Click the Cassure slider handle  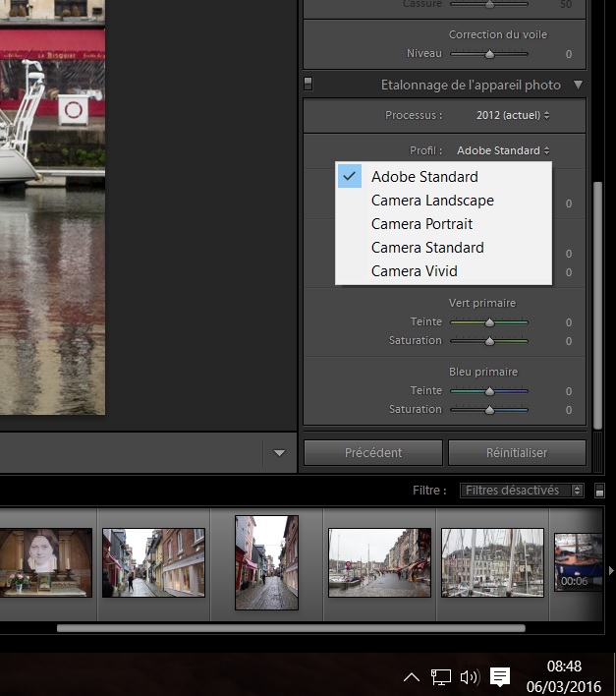489,5
